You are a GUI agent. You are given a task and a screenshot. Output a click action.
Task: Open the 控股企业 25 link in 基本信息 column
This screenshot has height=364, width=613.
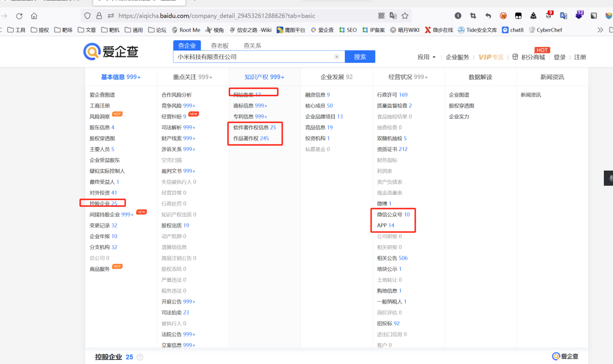tap(103, 203)
